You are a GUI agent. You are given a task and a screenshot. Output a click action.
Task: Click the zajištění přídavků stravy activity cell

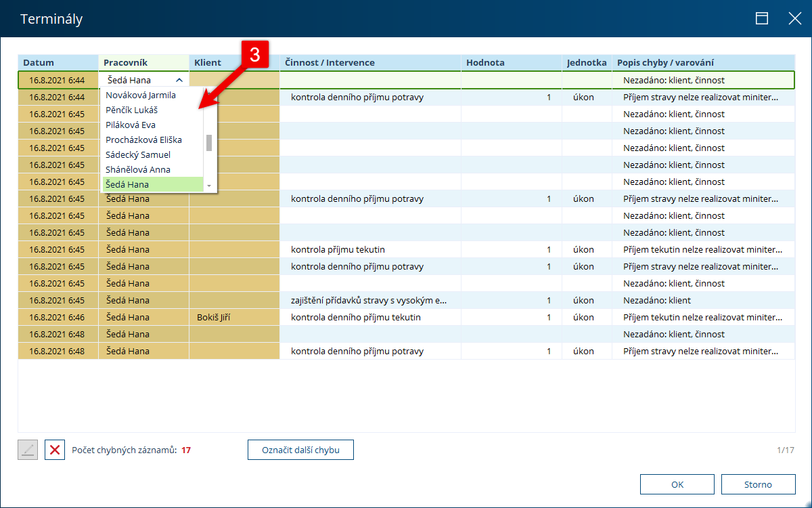371,300
